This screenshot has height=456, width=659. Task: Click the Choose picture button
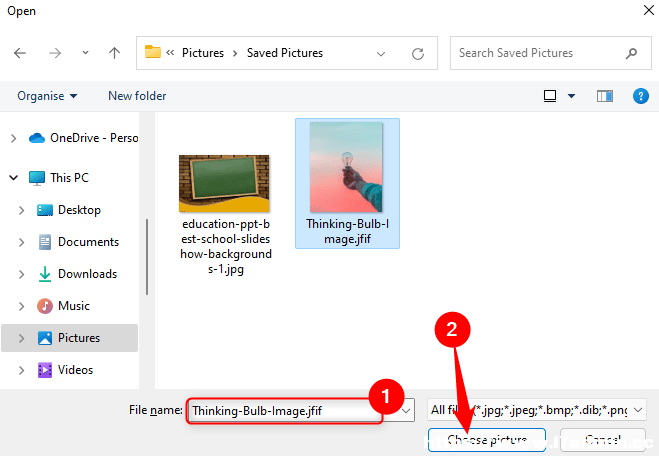point(487,440)
